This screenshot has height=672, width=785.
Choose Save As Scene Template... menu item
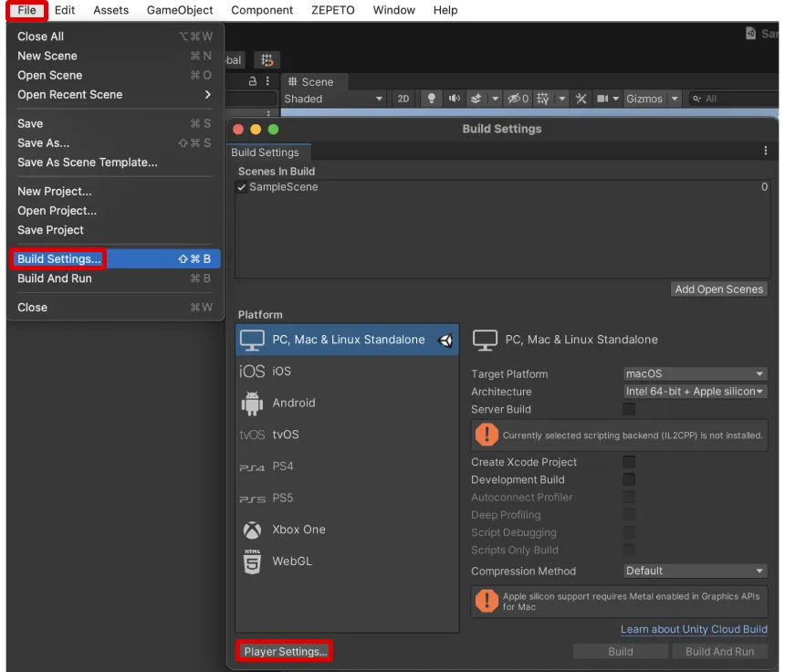tap(115, 163)
